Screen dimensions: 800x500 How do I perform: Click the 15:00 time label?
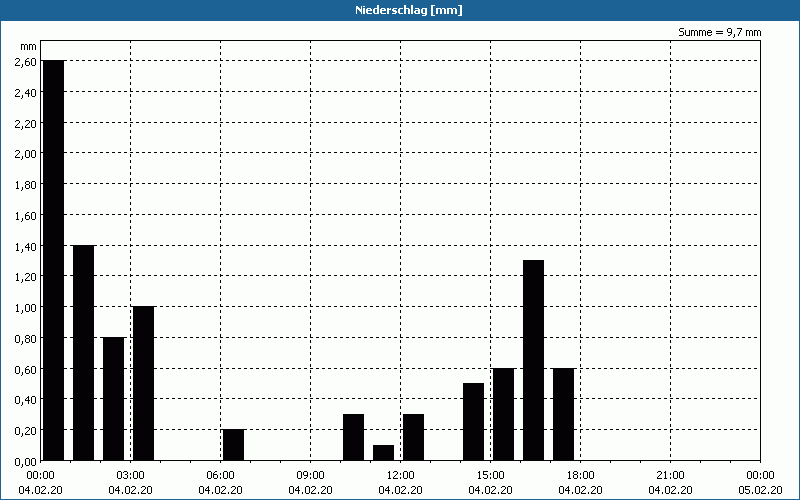490,475
